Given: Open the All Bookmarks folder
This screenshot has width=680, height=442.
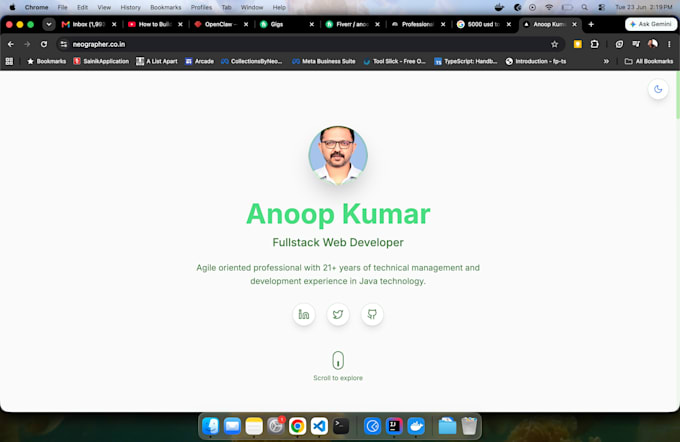Looking at the screenshot, I should [x=649, y=61].
